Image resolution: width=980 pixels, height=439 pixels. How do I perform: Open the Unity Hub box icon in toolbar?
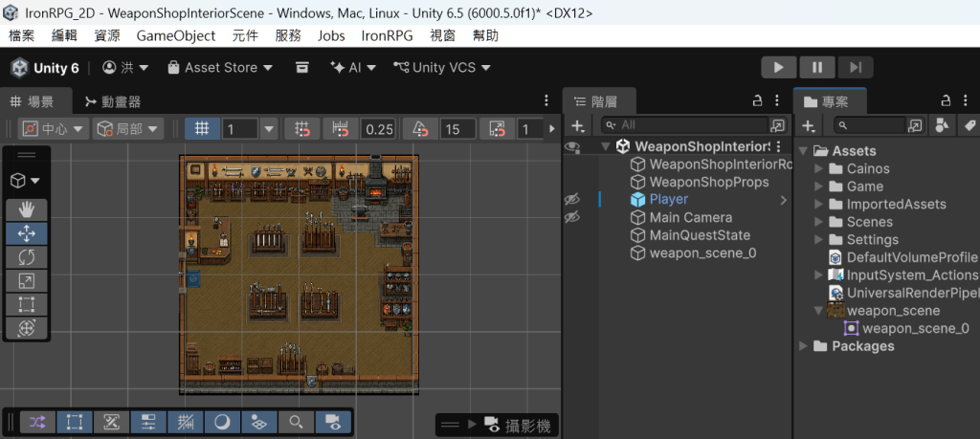302,68
